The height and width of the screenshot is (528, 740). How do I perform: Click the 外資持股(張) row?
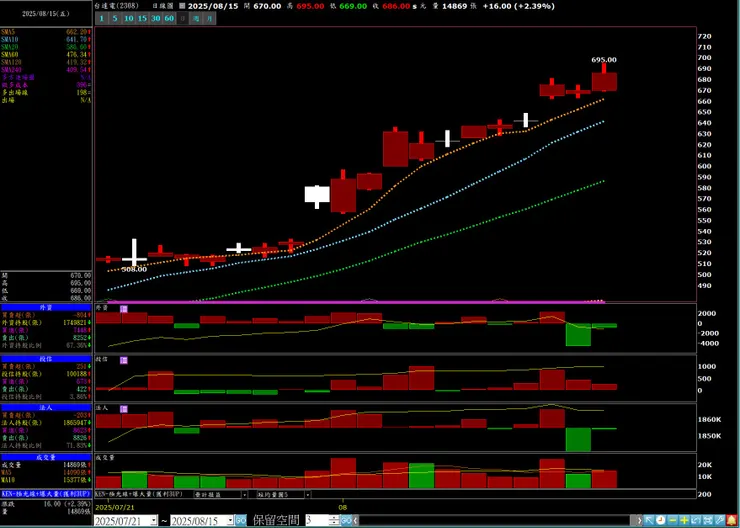point(46,323)
